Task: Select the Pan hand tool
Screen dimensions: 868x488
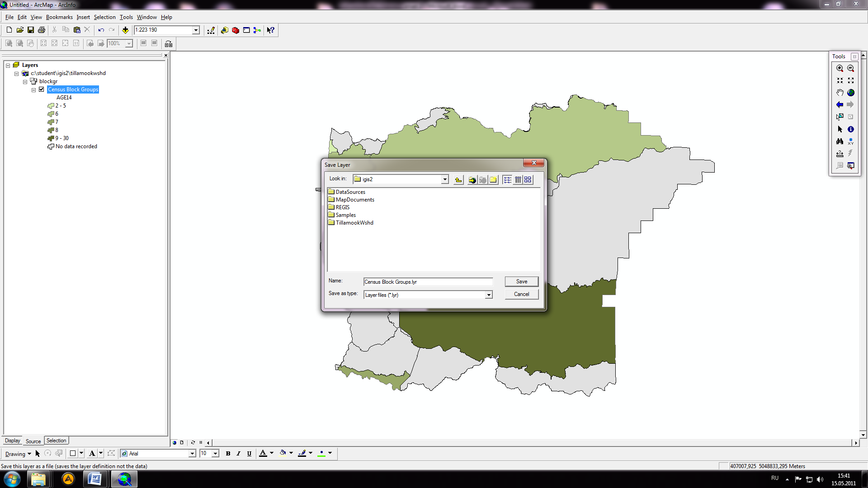Action: point(840,93)
